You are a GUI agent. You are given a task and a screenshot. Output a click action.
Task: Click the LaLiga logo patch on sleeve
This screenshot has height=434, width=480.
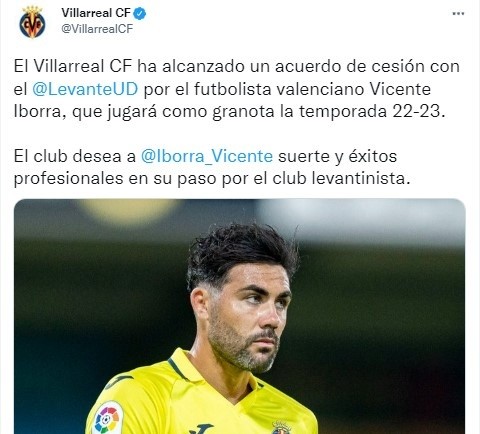click(x=108, y=418)
